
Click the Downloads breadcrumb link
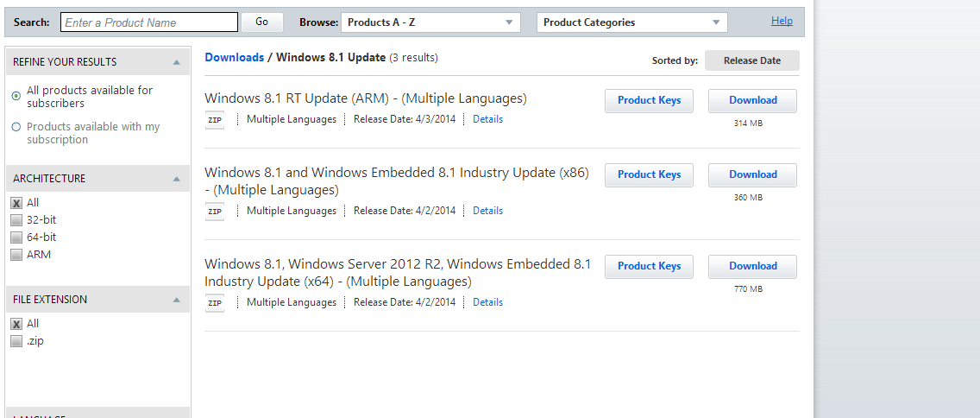234,58
